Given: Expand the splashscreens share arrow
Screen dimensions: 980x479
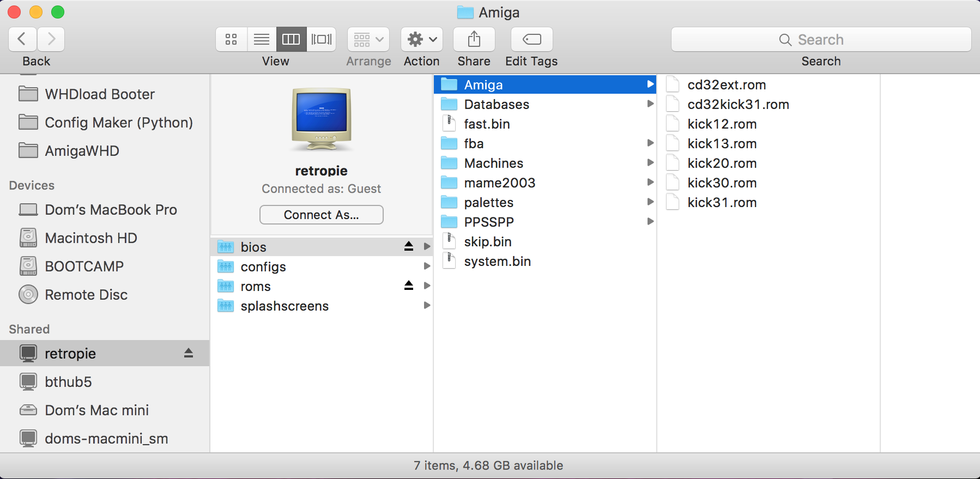Looking at the screenshot, I should (427, 305).
